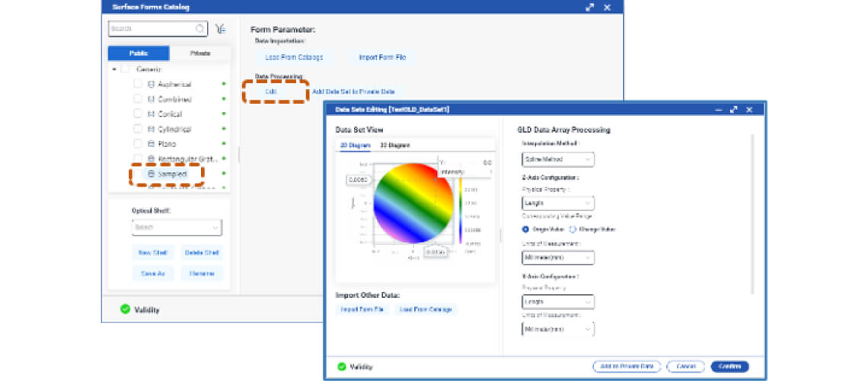Select the Change Value radio button
Viewport: 868px width, 381px height.
click(x=573, y=229)
